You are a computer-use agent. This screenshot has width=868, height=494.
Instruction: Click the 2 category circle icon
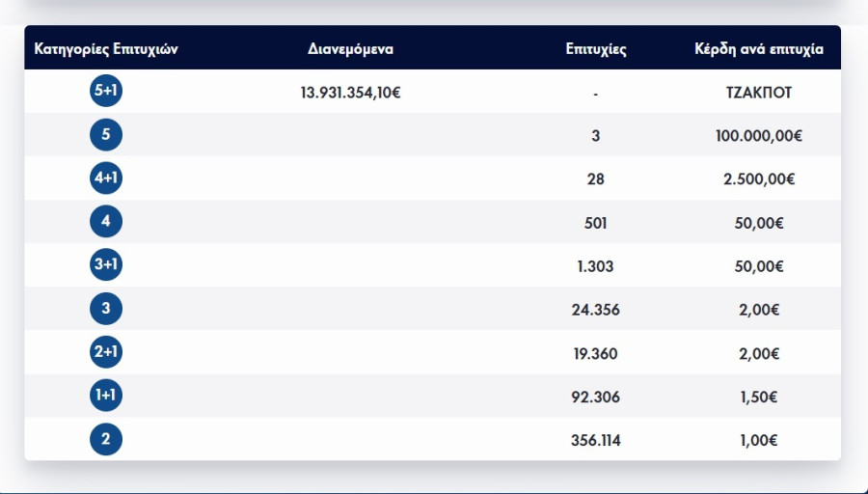pos(106,440)
